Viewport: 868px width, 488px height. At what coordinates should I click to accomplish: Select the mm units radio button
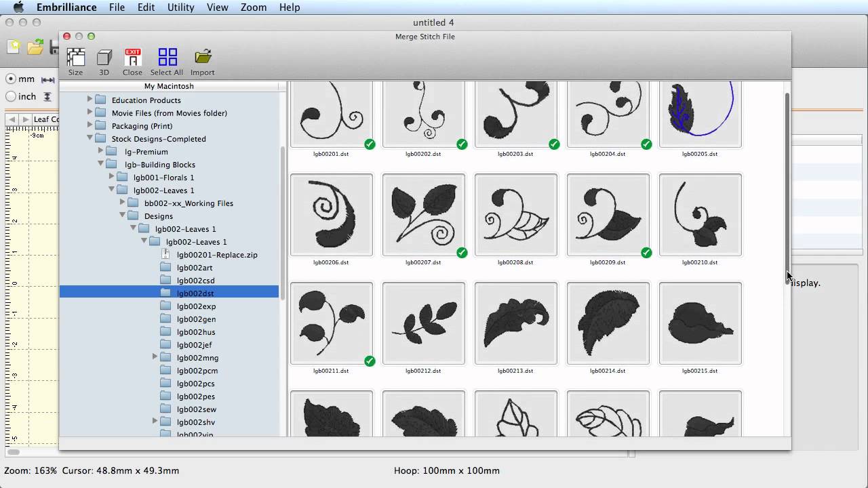click(11, 79)
